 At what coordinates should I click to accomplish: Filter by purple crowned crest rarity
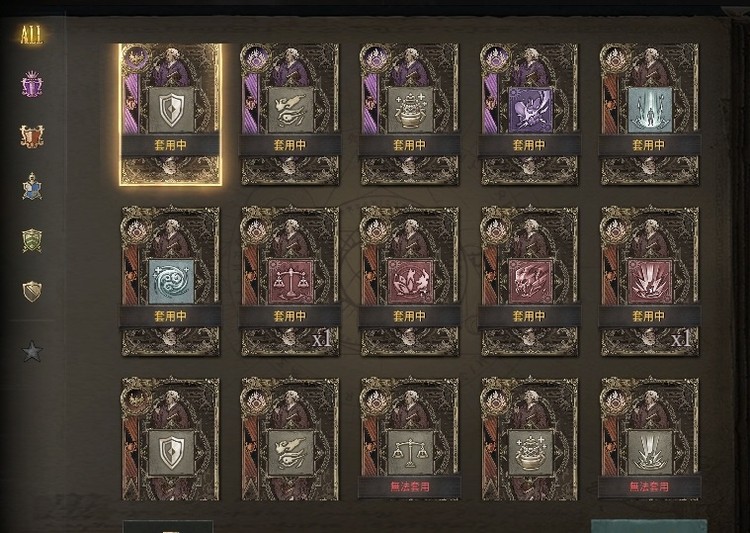pyautogui.click(x=32, y=84)
